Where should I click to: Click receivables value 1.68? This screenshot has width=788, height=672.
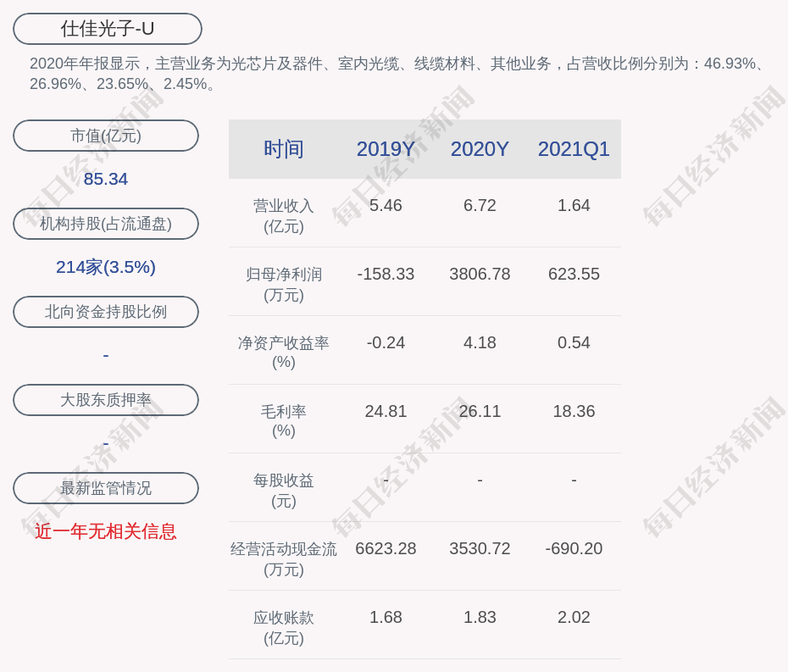click(x=386, y=617)
